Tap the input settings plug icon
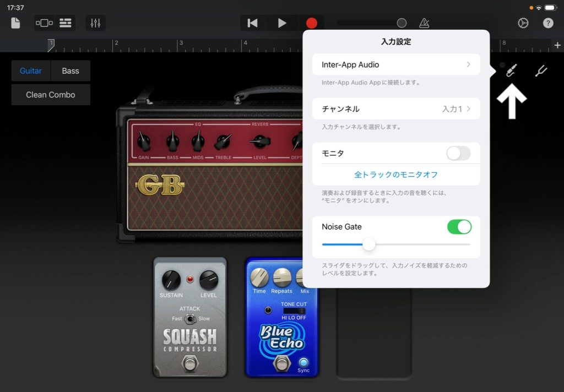Screen dimensions: 564x392 [x=512, y=70]
